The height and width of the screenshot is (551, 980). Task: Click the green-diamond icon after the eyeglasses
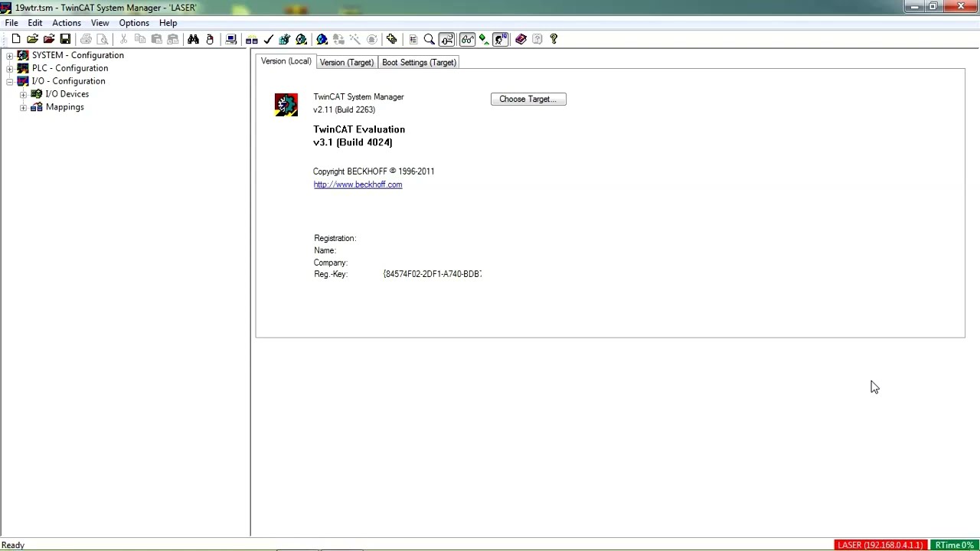(x=484, y=39)
